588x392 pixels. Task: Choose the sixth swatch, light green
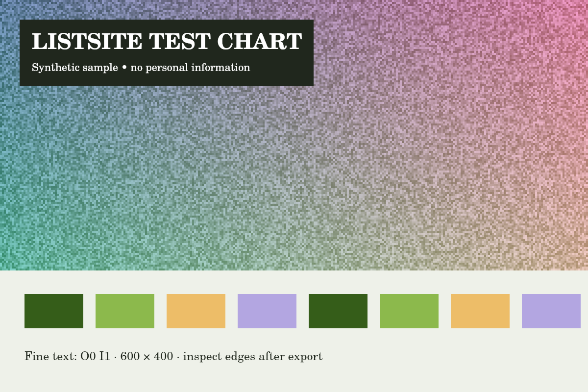(409, 311)
